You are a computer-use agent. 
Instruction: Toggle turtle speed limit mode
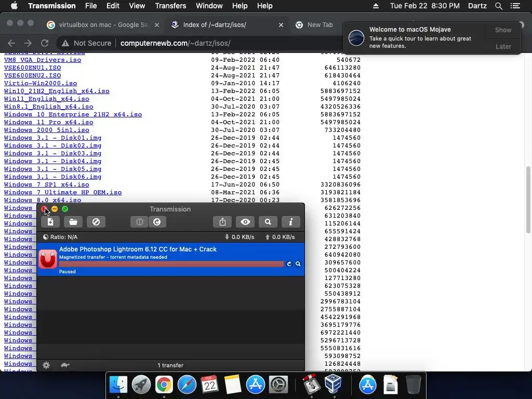pos(65,365)
